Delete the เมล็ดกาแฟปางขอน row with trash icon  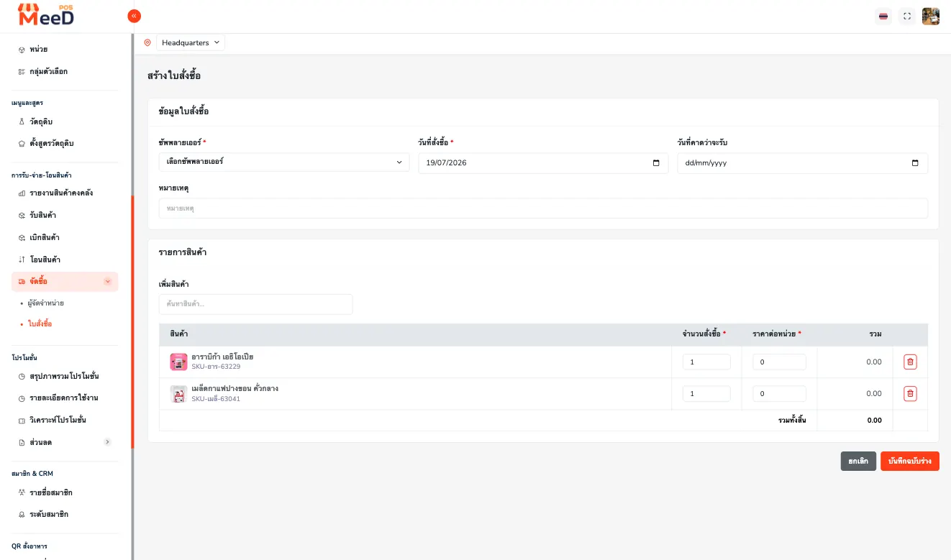[910, 393]
